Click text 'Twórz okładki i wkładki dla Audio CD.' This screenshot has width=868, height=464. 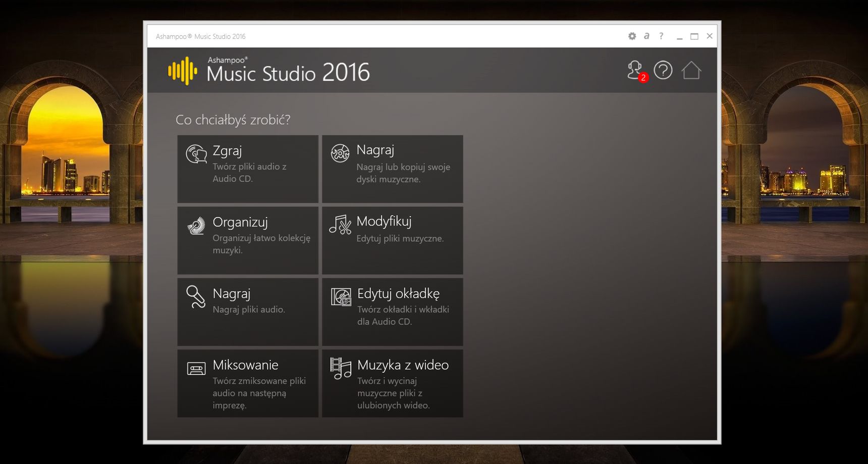coord(403,316)
